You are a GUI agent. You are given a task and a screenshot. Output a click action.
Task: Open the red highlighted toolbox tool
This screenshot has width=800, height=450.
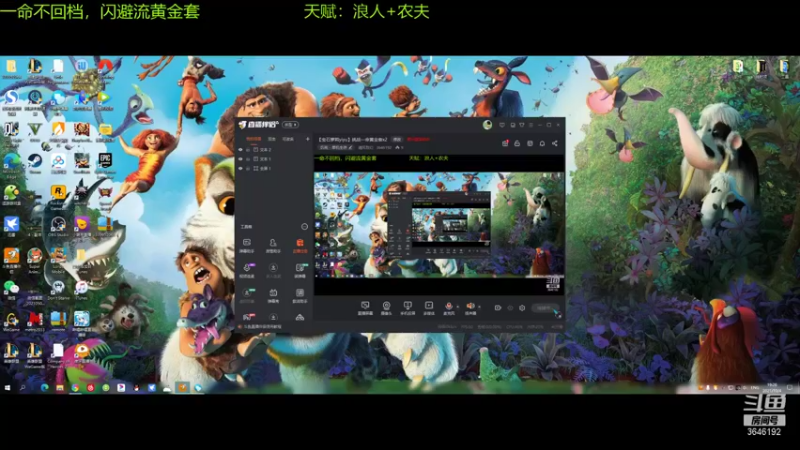(x=300, y=245)
